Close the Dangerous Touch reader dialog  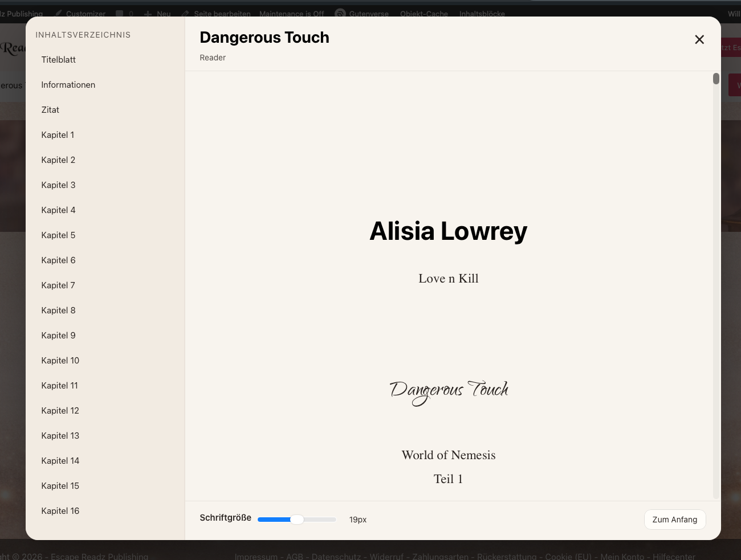(699, 39)
